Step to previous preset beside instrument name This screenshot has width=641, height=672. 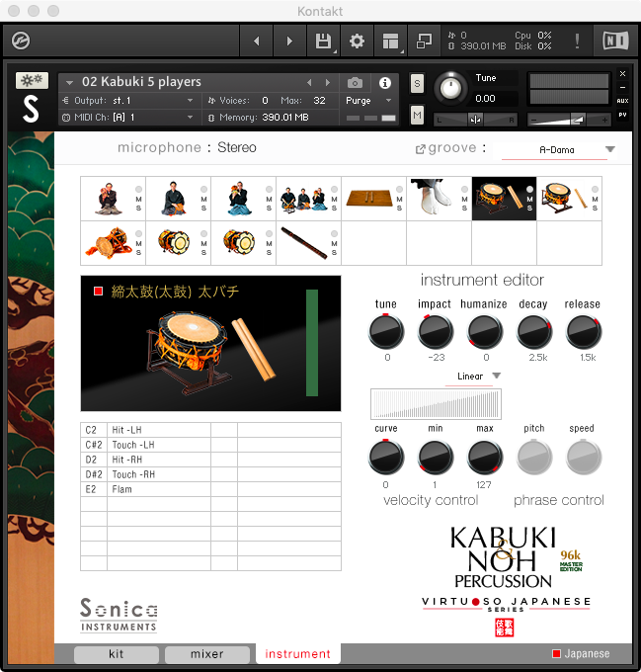tap(309, 82)
